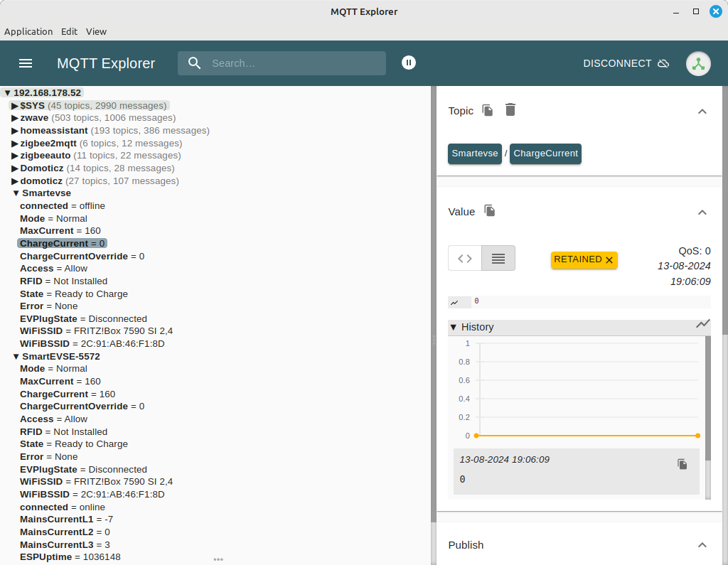The width and height of the screenshot is (728, 565).
Task: Click the history chart end data point
Action: pyautogui.click(x=698, y=436)
